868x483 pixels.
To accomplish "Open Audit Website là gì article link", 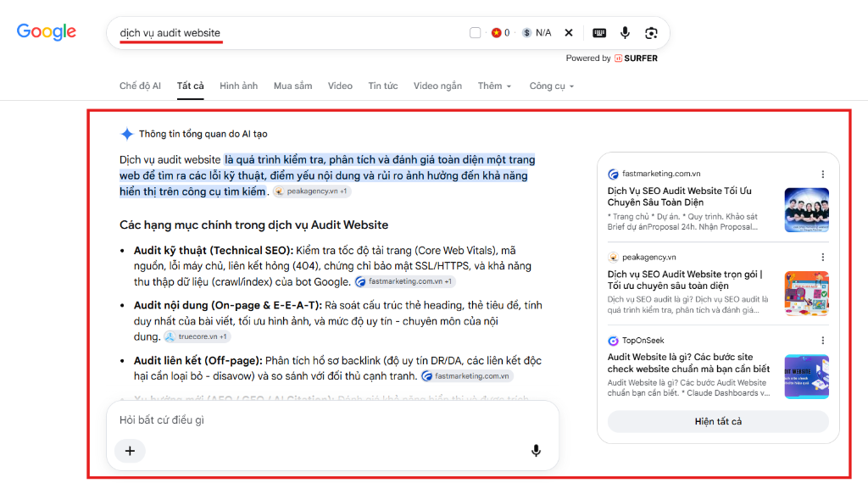I will click(x=688, y=363).
